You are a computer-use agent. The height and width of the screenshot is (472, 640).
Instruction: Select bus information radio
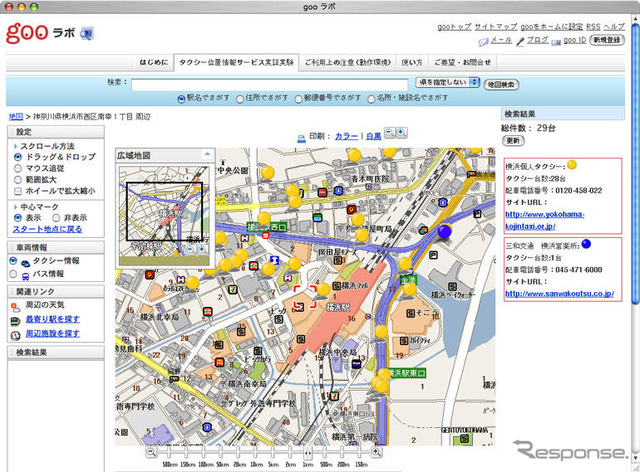tap(13, 274)
